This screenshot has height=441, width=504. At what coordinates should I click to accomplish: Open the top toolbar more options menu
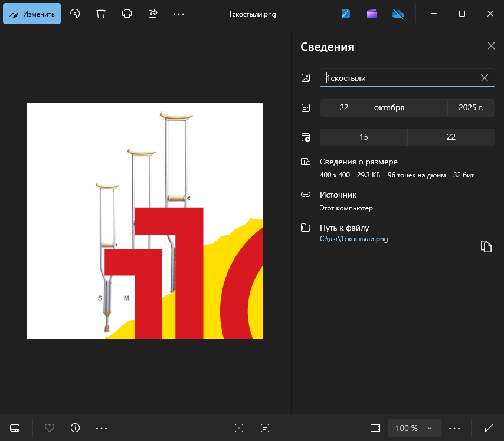click(179, 14)
